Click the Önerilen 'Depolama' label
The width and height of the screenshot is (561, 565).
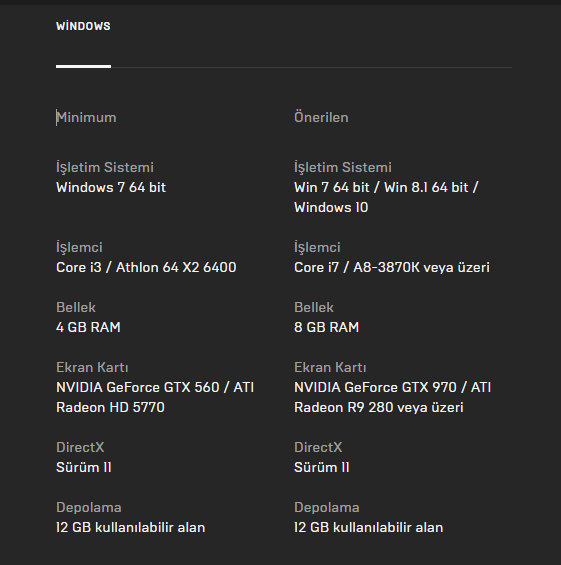[326, 507]
